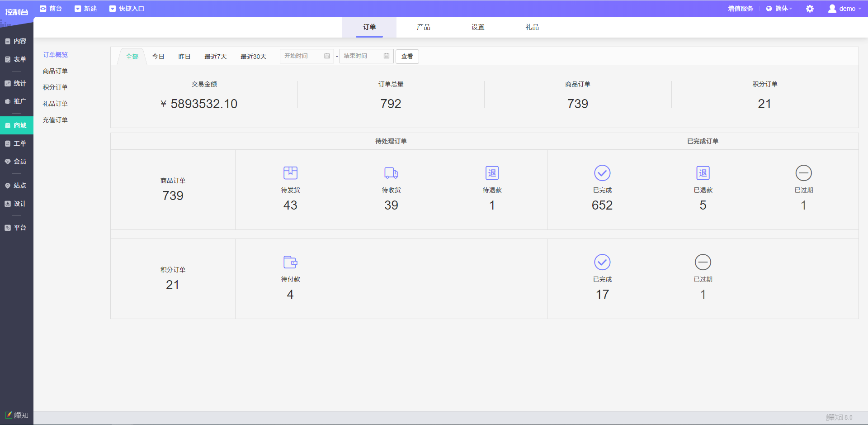Screen dimensions: 868x425
Task: Open the 统计 statistics module
Action: (17, 83)
